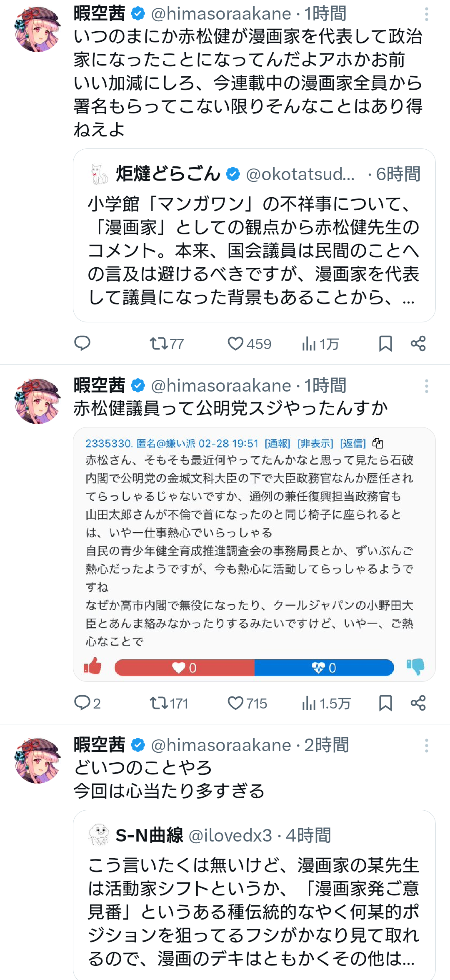Retweet the post with 171 retweets
The image size is (450, 980).
(159, 703)
